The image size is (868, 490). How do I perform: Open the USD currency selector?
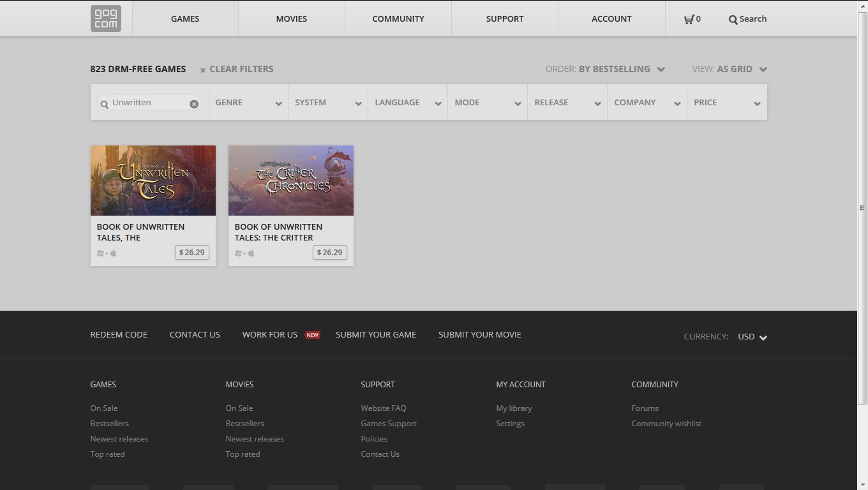click(752, 337)
